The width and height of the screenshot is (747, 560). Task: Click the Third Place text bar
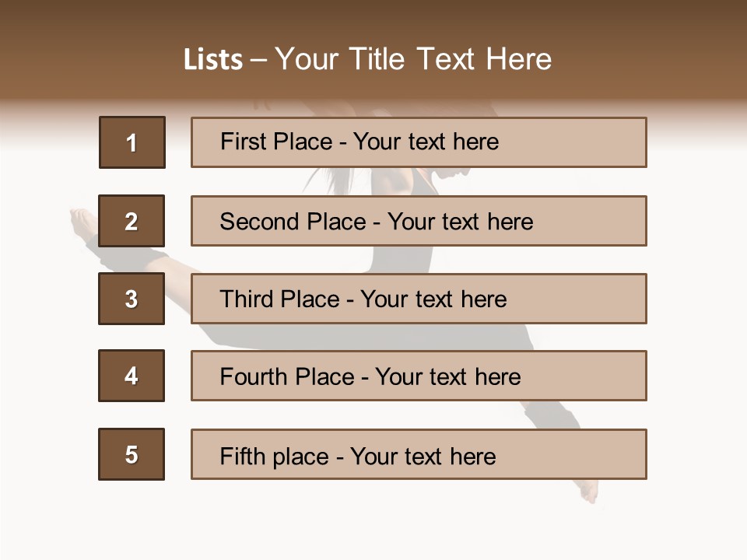(419, 299)
